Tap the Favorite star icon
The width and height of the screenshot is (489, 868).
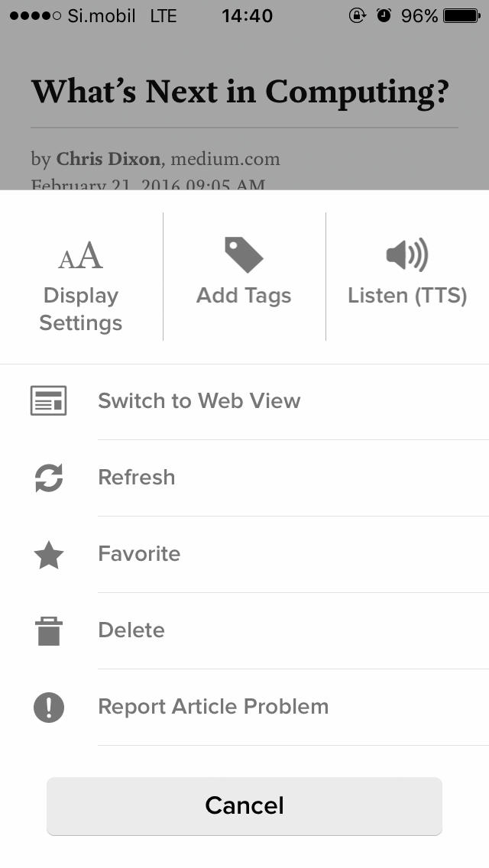[x=49, y=555]
